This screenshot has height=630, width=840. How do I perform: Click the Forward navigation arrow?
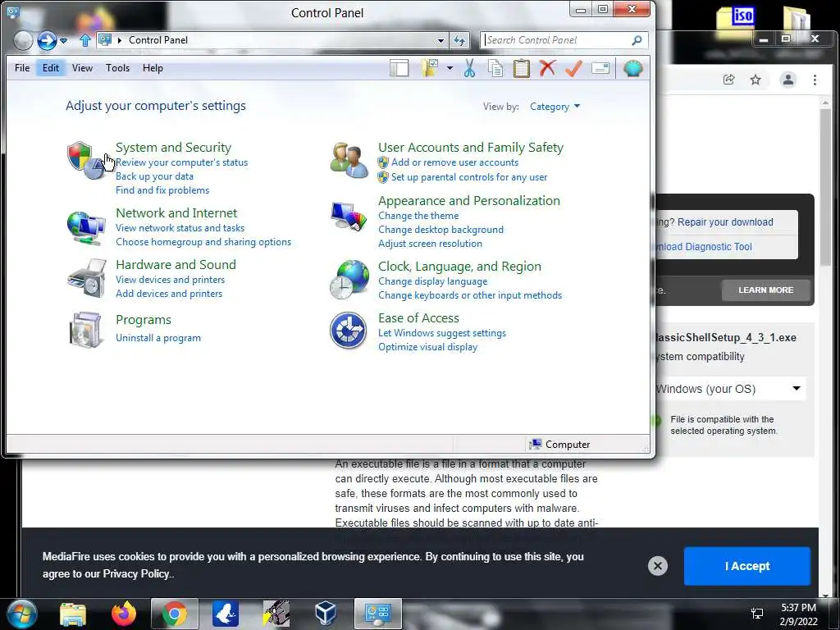[47, 40]
